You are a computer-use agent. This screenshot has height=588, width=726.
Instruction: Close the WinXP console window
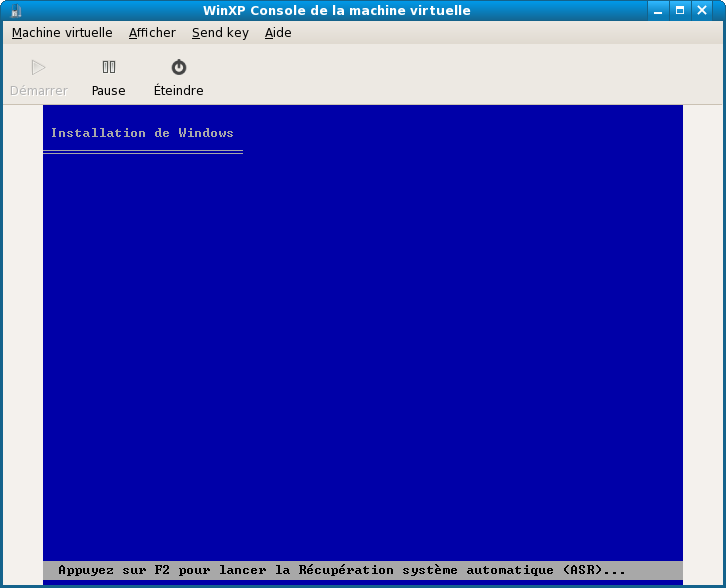pyautogui.click(x=702, y=11)
